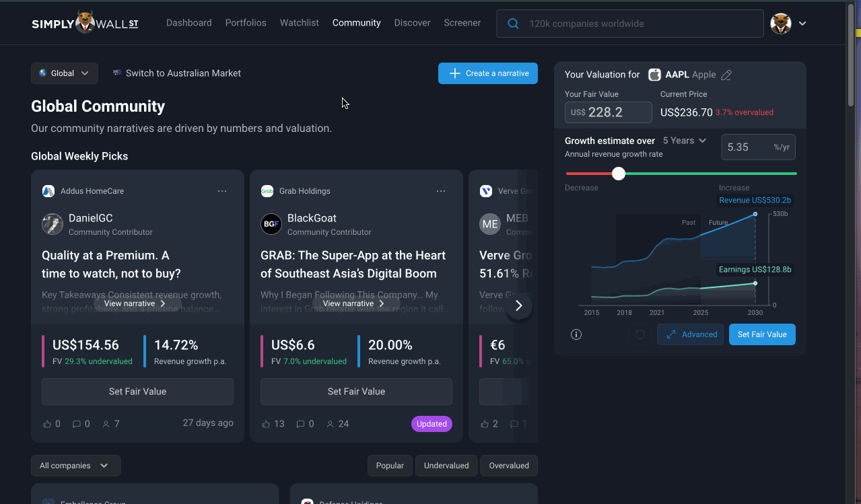Edit valuation company with pencil icon
Screen dimensions: 861x504
pyautogui.click(x=726, y=75)
